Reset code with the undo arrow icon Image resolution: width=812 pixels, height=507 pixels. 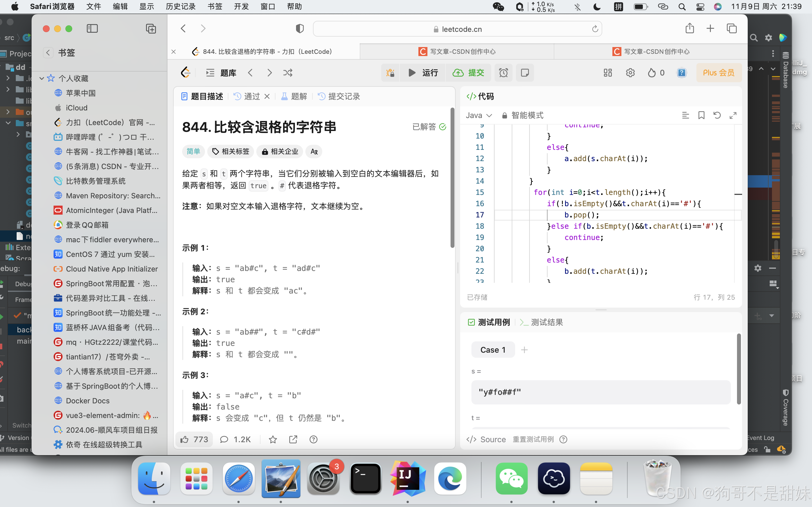(x=717, y=115)
